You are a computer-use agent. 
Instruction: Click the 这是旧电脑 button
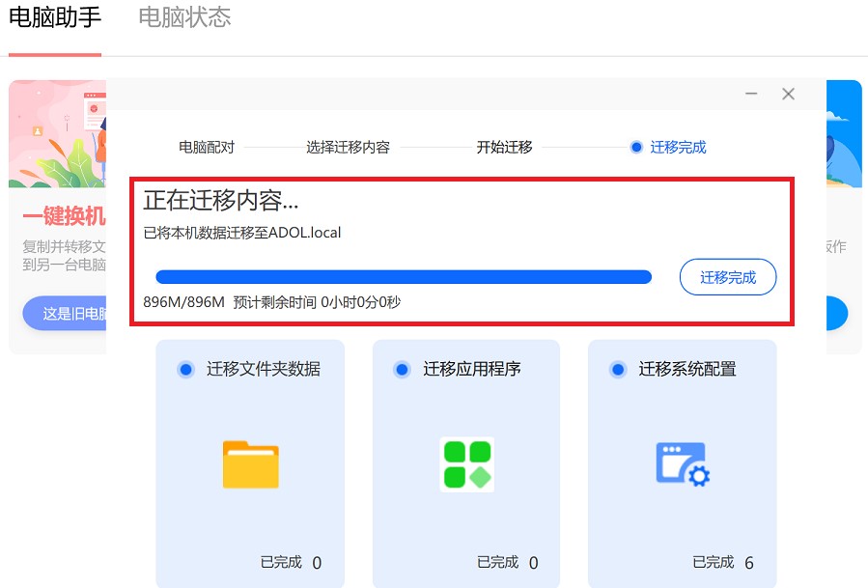coord(66,314)
